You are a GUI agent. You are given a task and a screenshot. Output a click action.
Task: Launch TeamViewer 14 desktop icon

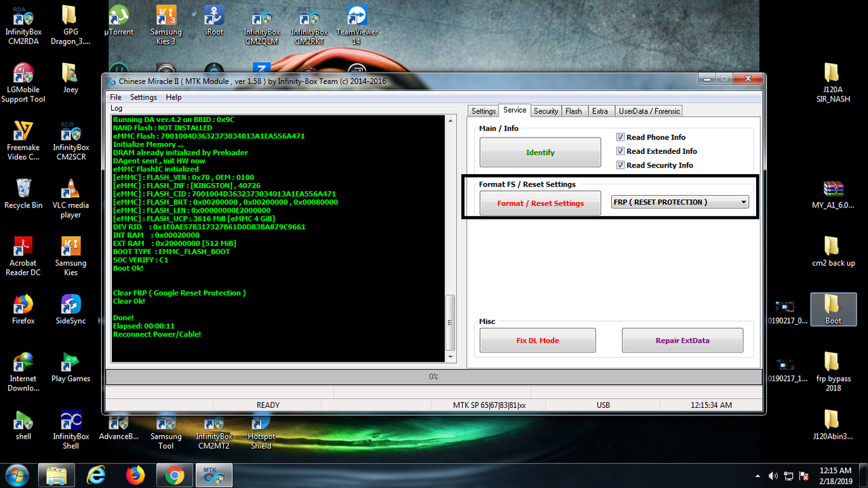pos(357,24)
